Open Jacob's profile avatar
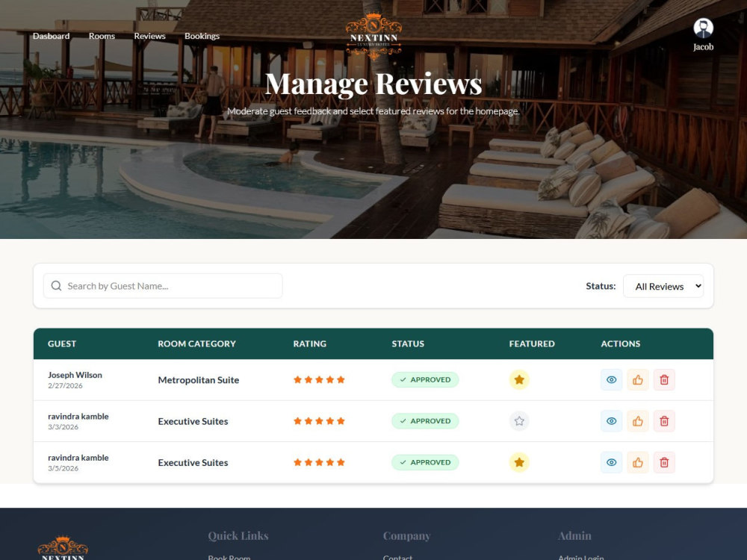The width and height of the screenshot is (747, 560). (703, 28)
